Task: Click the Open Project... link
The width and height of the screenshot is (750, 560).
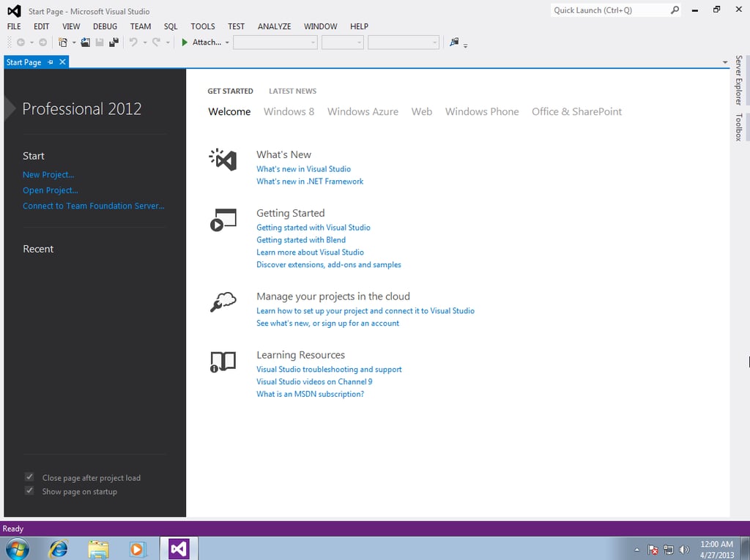Action: (51, 190)
